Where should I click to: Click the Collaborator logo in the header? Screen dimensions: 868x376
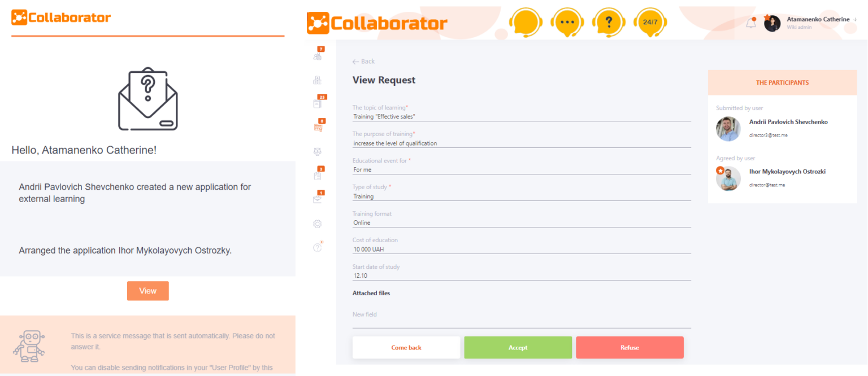377,23
